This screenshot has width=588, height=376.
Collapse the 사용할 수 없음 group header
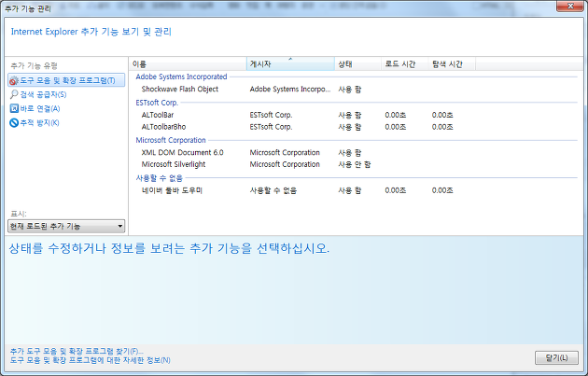(x=159, y=178)
